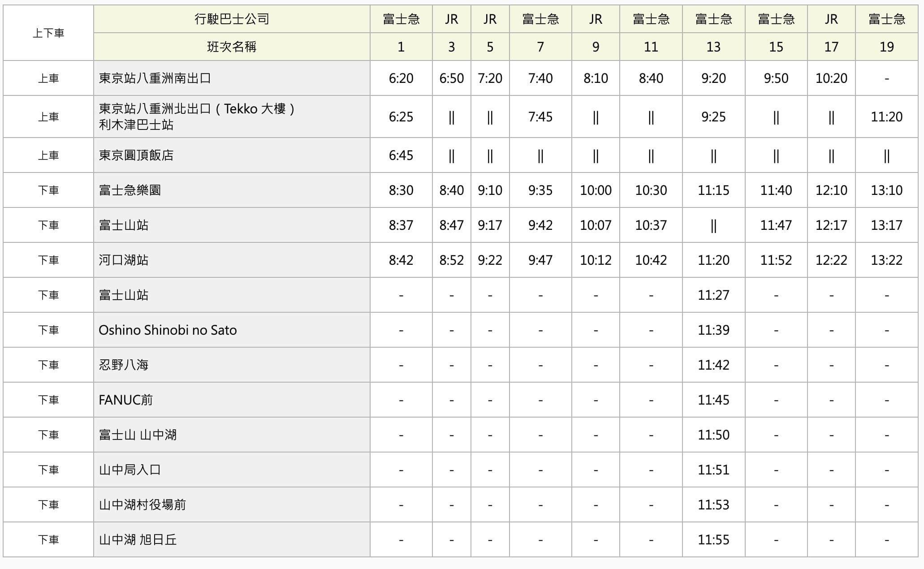Click the 6:45 Tokyo Dome Hotel time

click(x=401, y=155)
